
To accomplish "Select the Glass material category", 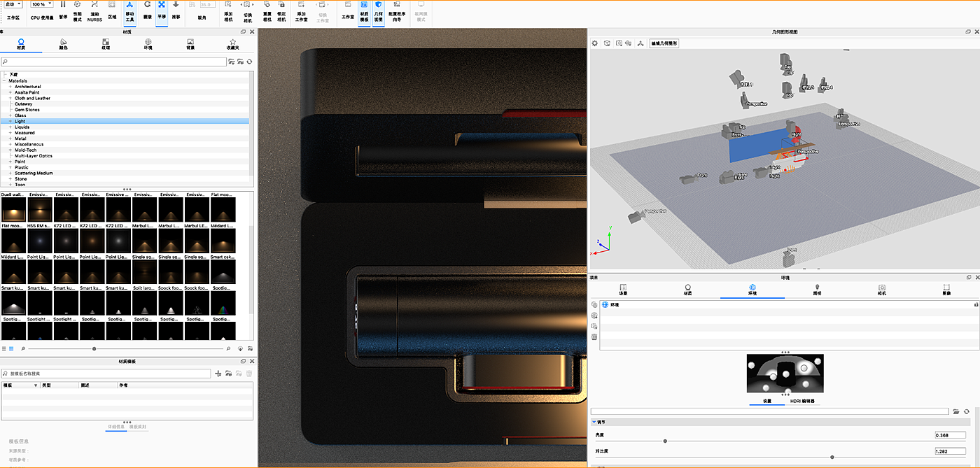I will coord(20,115).
